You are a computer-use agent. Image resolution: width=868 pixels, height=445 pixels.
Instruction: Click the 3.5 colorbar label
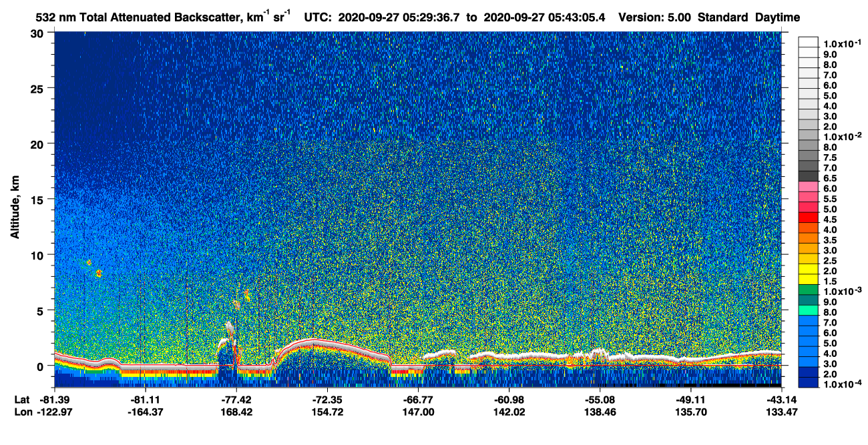[x=830, y=240]
